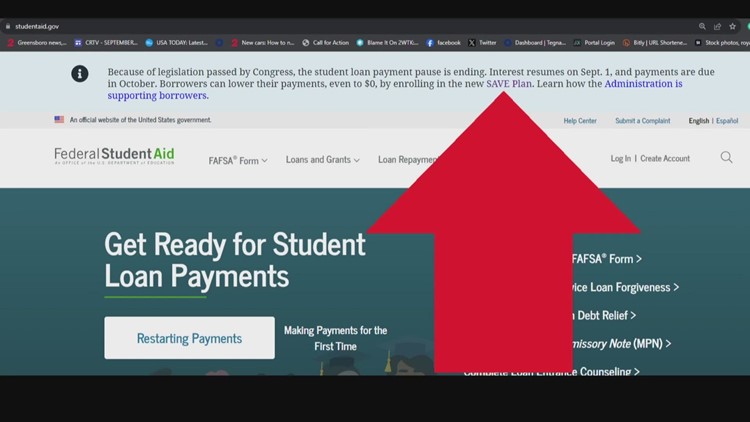
Task: Click the info icon in the alert banner
Action: point(80,74)
